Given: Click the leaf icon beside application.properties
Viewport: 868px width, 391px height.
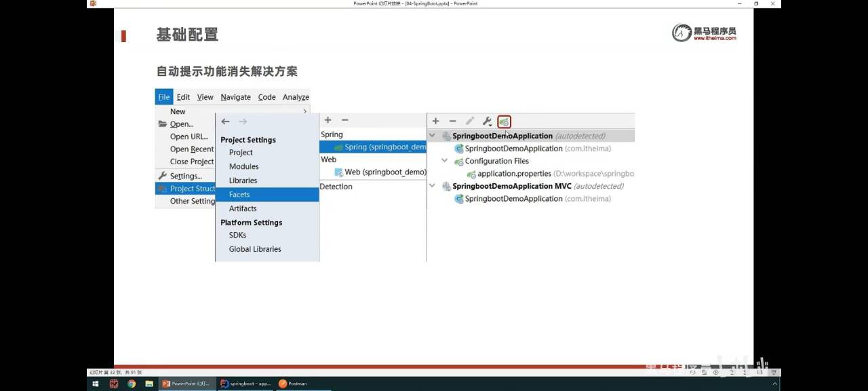Looking at the screenshot, I should coord(471,174).
